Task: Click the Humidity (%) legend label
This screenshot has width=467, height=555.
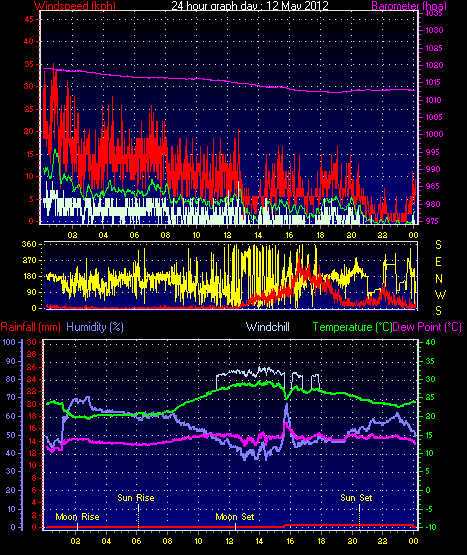Action: [x=95, y=327]
